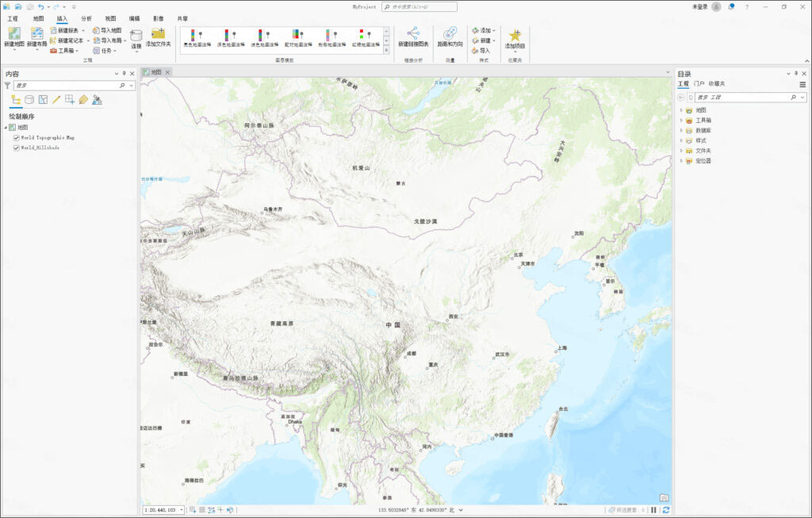Click the 添加项目 star icon

[x=515, y=35]
